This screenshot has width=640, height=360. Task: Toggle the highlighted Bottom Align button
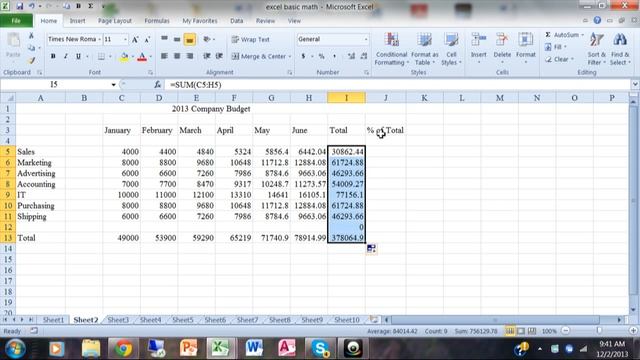[x=189, y=39]
